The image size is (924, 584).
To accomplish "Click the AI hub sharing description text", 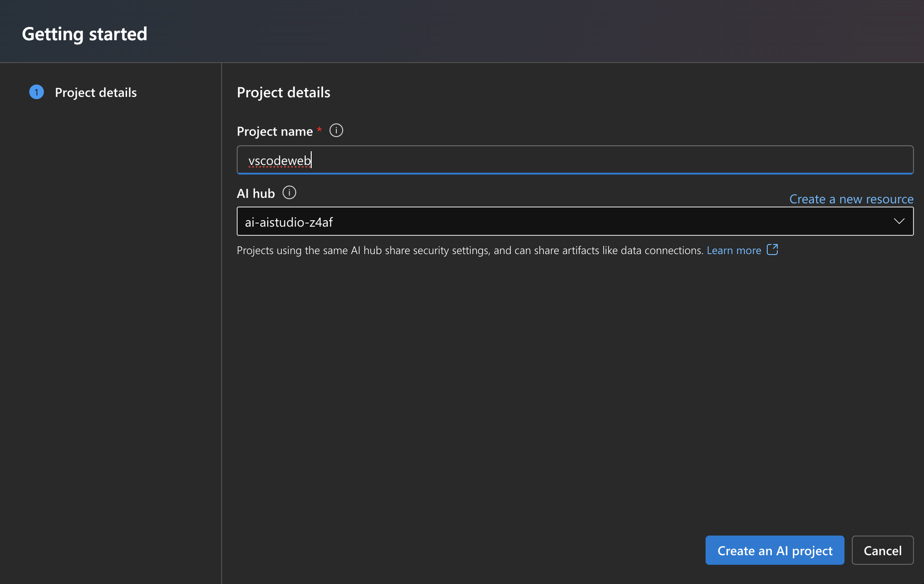I will pyautogui.click(x=470, y=250).
